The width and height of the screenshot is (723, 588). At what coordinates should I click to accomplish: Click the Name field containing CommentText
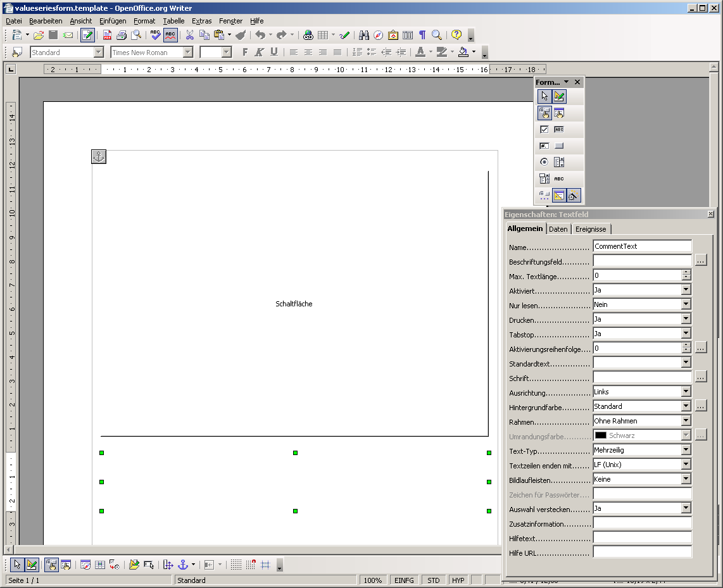point(642,246)
